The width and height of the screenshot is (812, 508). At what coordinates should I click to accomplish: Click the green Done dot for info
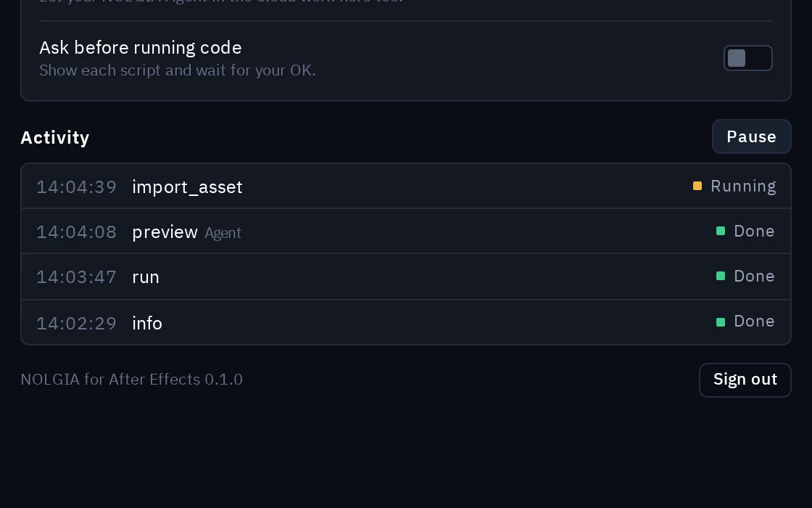[x=721, y=322]
